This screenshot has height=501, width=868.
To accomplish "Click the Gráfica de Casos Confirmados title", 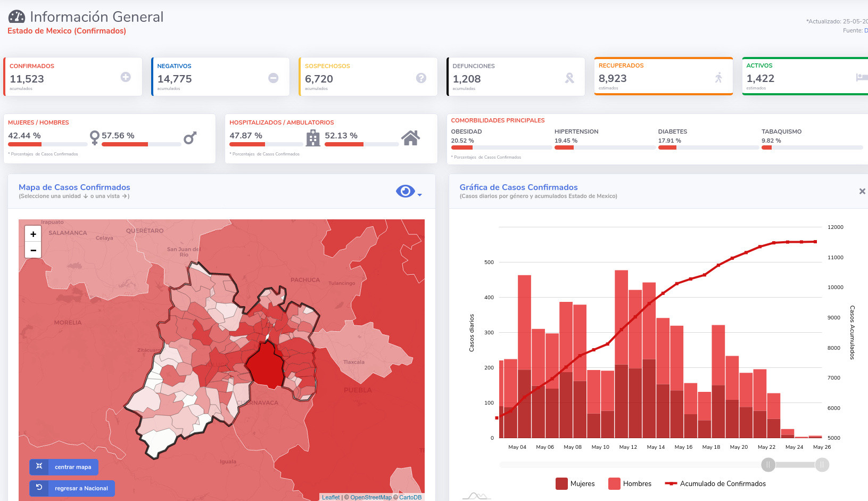I will point(518,187).
